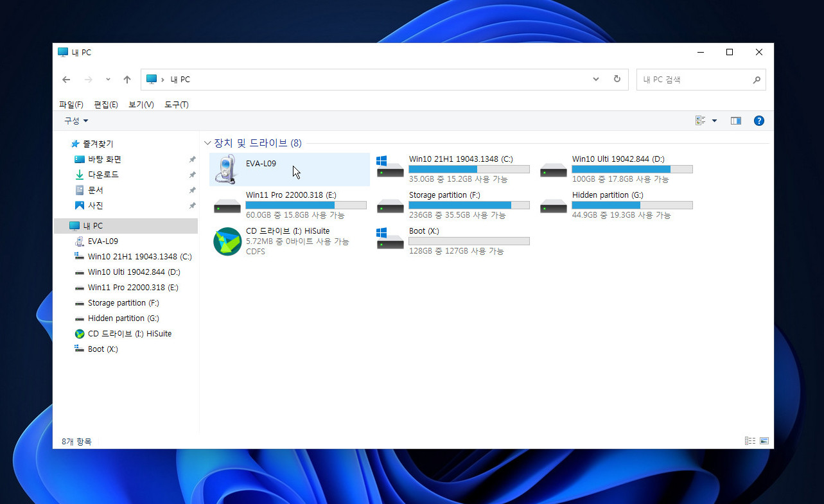Viewport: 824px width, 504px height.
Task: Click the 바탕 화면 icon in sidebar
Action: click(80, 159)
